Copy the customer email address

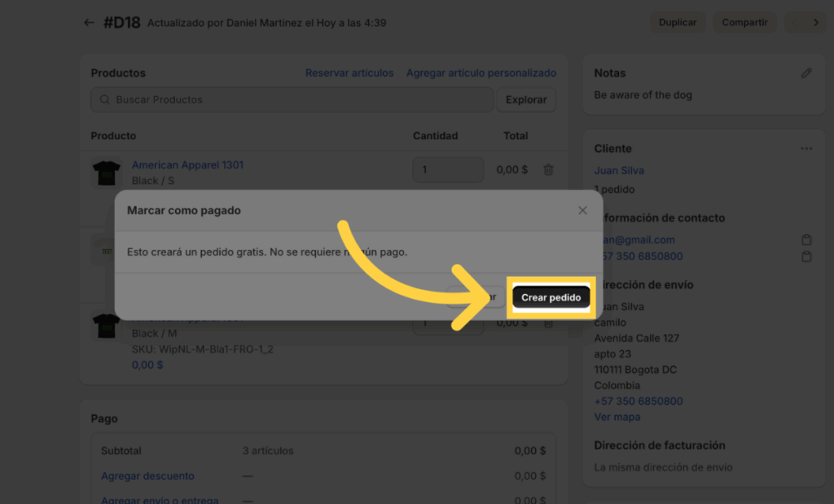806,240
